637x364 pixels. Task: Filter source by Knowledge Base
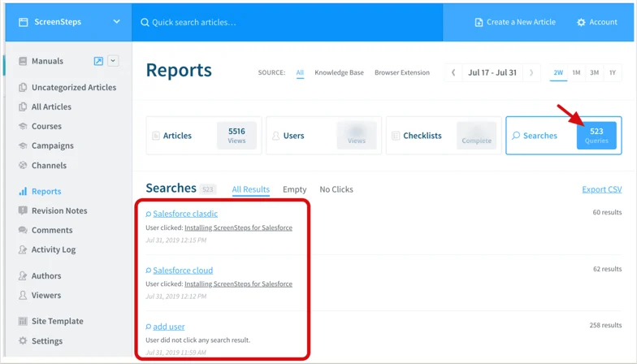(x=339, y=73)
